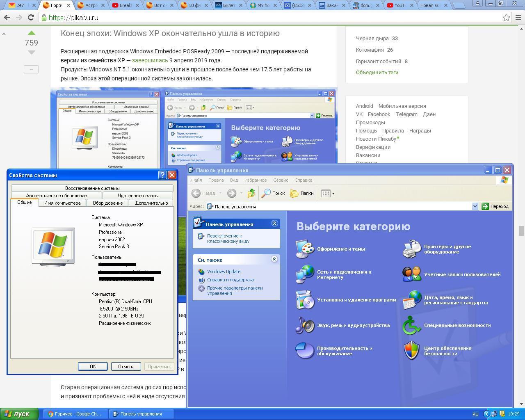Upvote the Windows XP post

click(31, 33)
